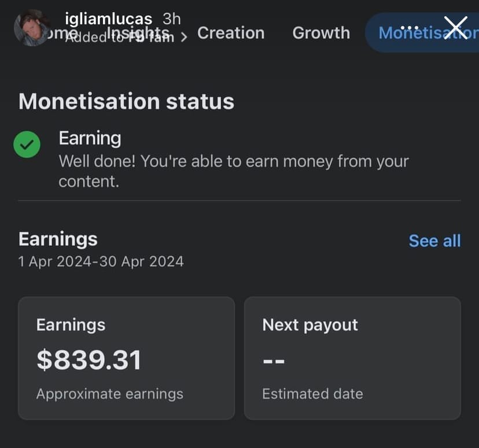
Task: Click the green Earning checkmark icon
Action: tap(27, 145)
